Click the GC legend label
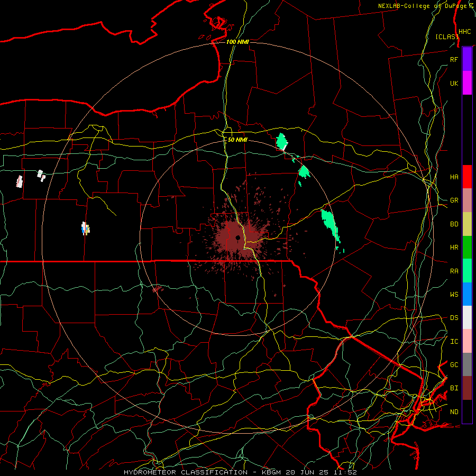The image size is (476, 476). [454, 365]
